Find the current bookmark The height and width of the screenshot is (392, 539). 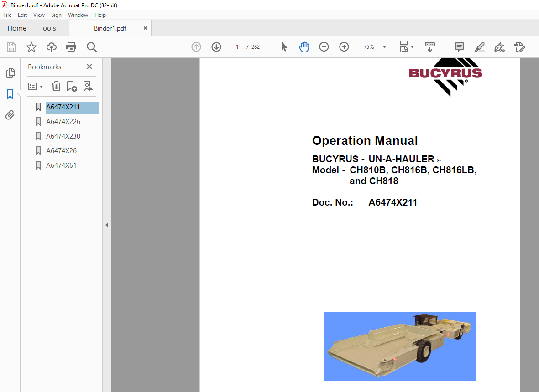coord(88,86)
